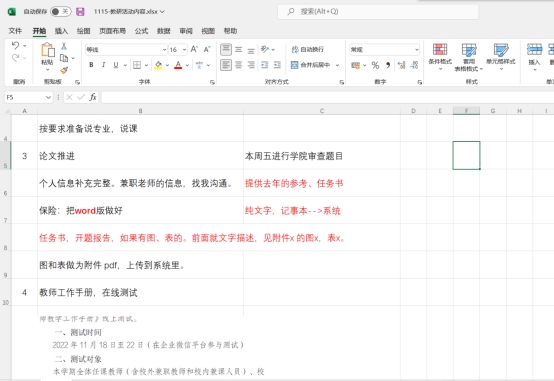This screenshot has height=381, width=554.
Task: Open the 公式 ribbon tab
Action: click(141, 31)
